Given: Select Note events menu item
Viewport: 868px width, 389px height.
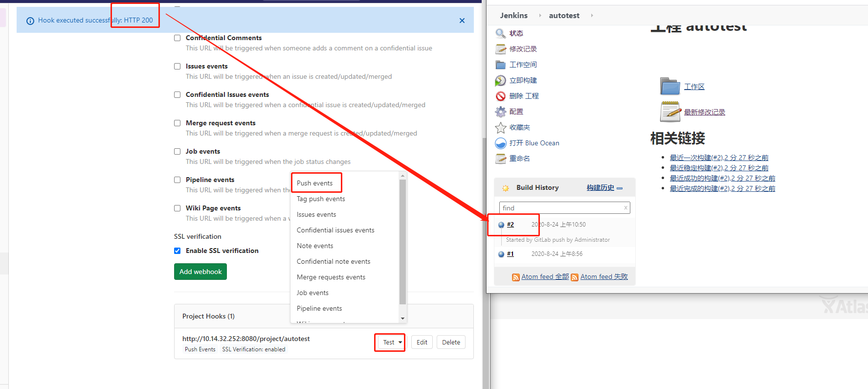Looking at the screenshot, I should 315,246.
